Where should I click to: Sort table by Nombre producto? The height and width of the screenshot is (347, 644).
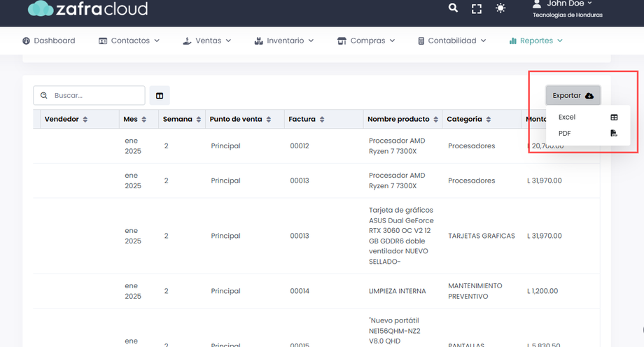pos(403,120)
